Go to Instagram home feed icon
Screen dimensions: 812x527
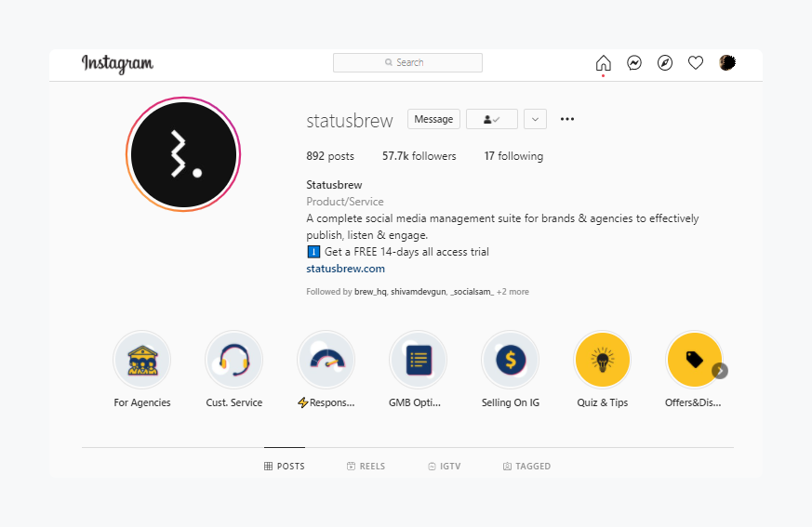click(x=603, y=63)
